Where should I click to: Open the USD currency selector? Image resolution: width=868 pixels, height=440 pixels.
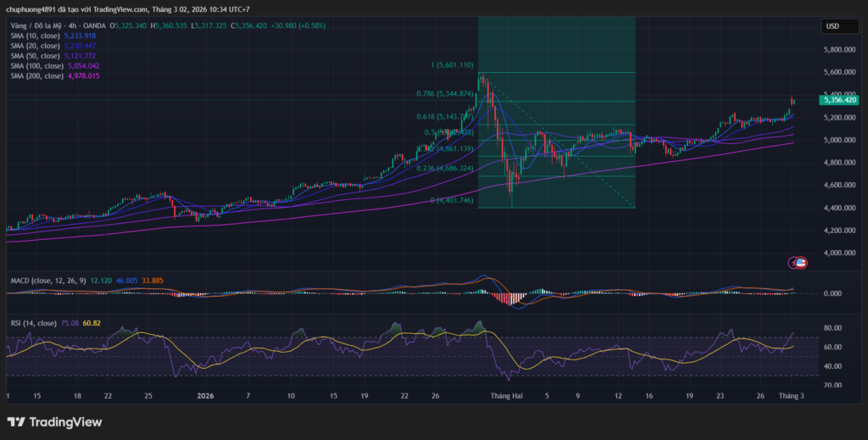832,26
